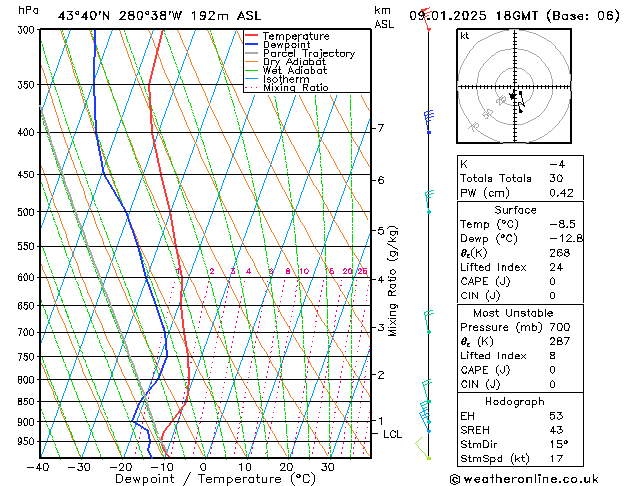This screenshot has width=629, height=486.
Task: Click the PW (cm) value 0.42
Action: coord(561,193)
